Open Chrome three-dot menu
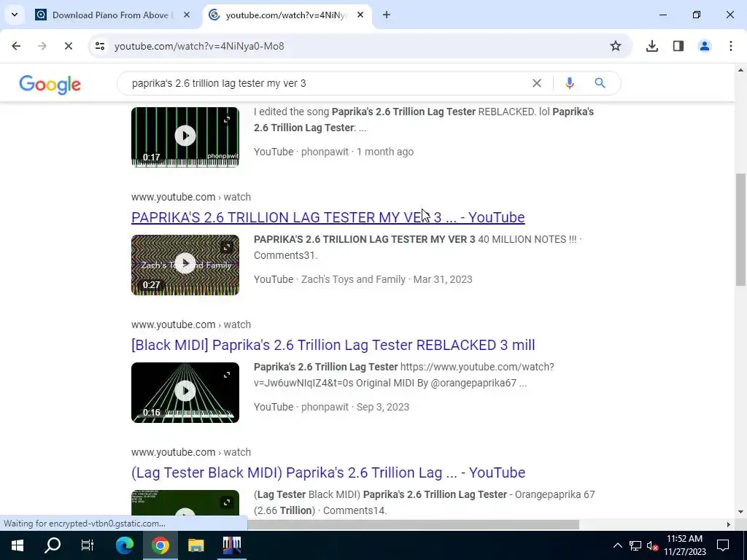Viewport: 747px width, 560px height. click(730, 46)
